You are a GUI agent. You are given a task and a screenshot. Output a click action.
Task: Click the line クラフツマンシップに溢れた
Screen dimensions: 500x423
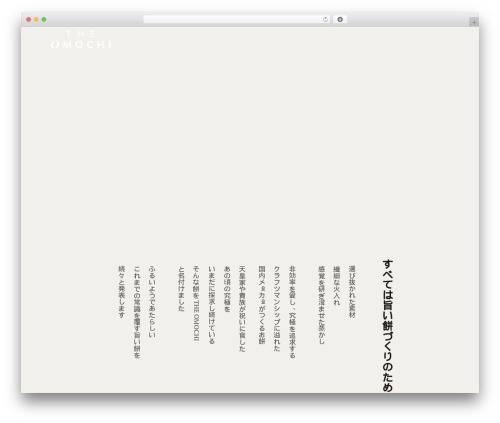(277, 308)
